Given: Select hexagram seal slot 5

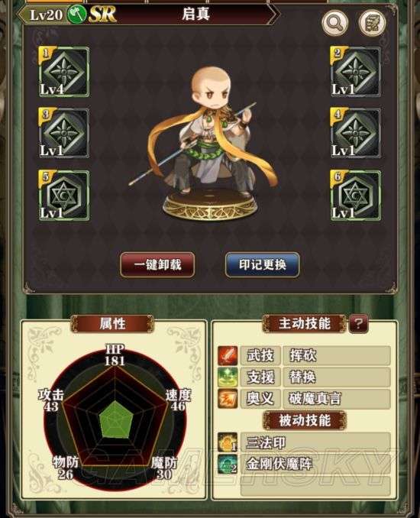Looking at the screenshot, I should [63, 196].
